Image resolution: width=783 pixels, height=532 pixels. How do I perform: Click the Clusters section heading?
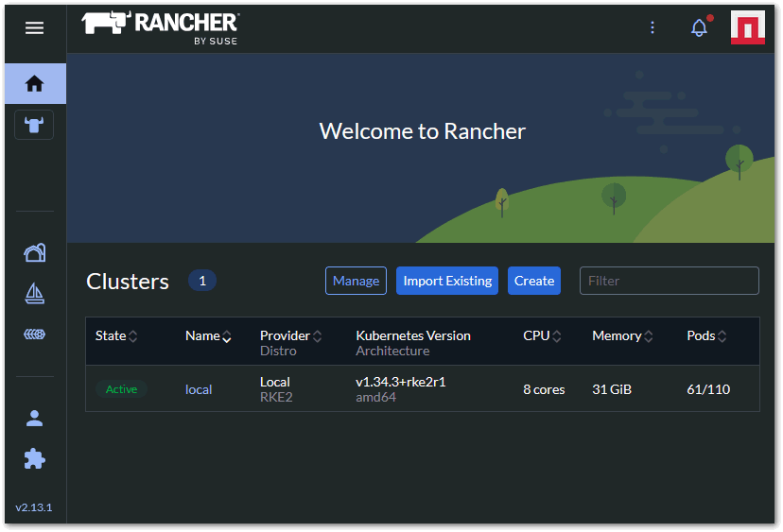128,282
